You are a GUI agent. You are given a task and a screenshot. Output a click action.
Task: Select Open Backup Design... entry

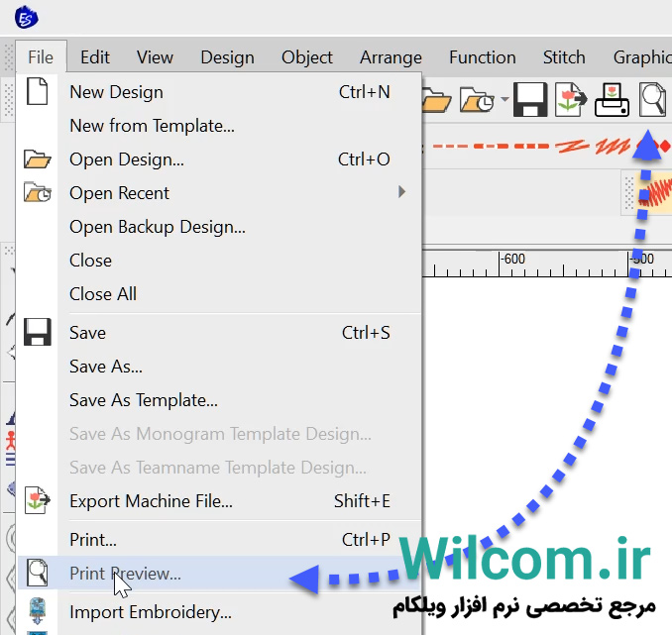(219, 227)
